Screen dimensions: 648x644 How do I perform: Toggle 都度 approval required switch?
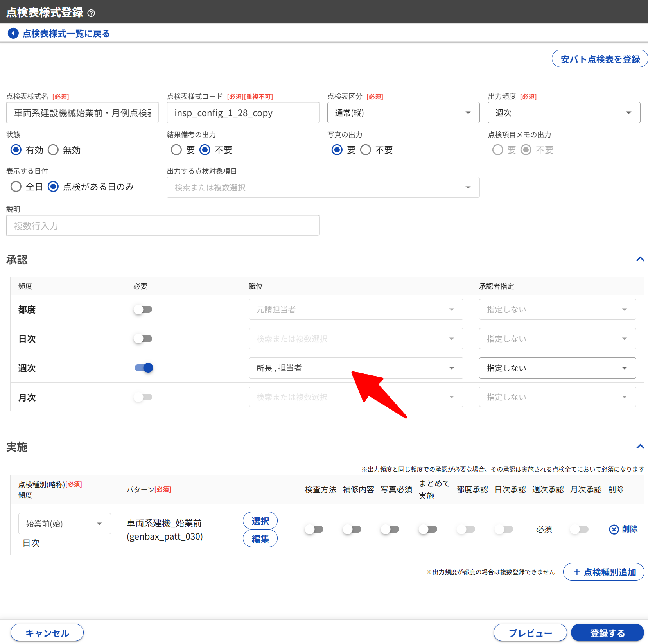click(x=143, y=309)
